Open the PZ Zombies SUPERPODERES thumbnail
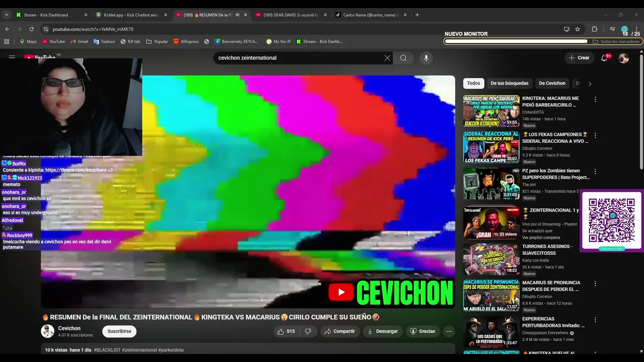Image resolution: width=644 pixels, height=362 pixels. (x=491, y=184)
